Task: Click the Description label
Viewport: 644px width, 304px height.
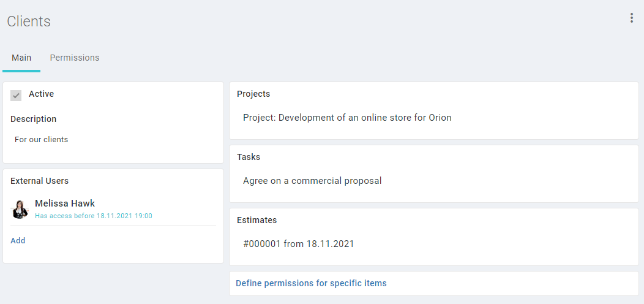Action: tap(33, 120)
